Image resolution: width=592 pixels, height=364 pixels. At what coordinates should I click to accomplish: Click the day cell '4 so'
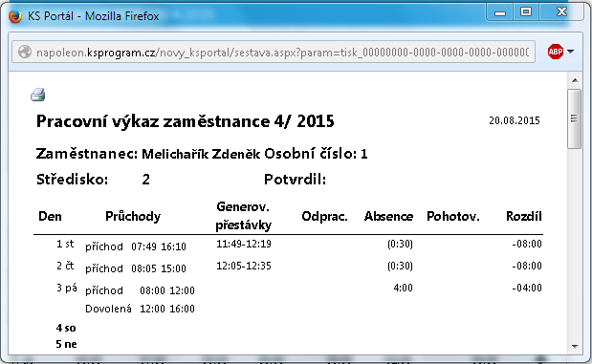coord(66,328)
